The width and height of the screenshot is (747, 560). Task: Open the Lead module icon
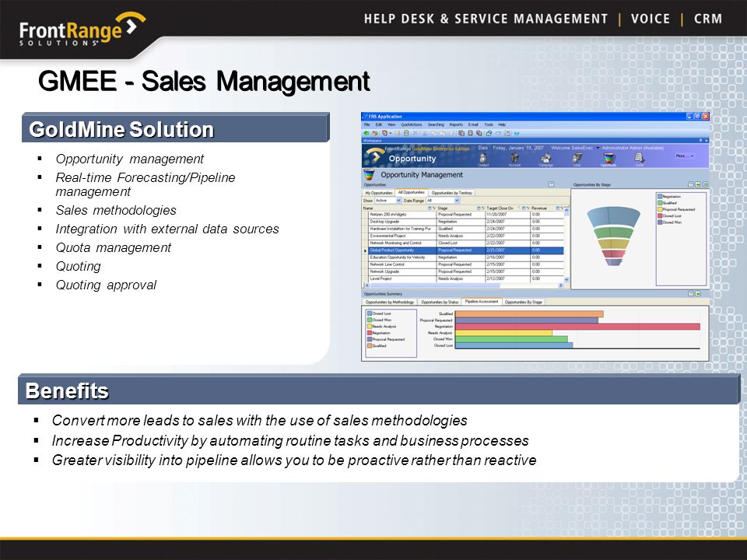point(577,159)
